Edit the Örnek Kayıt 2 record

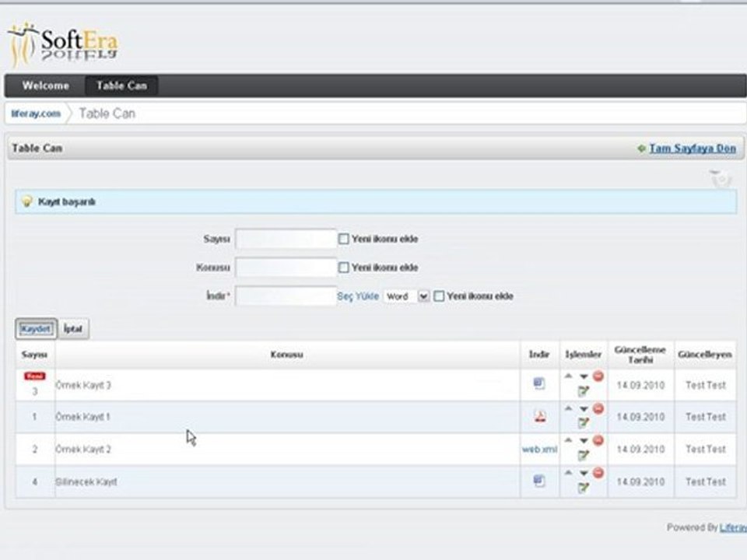(x=583, y=456)
